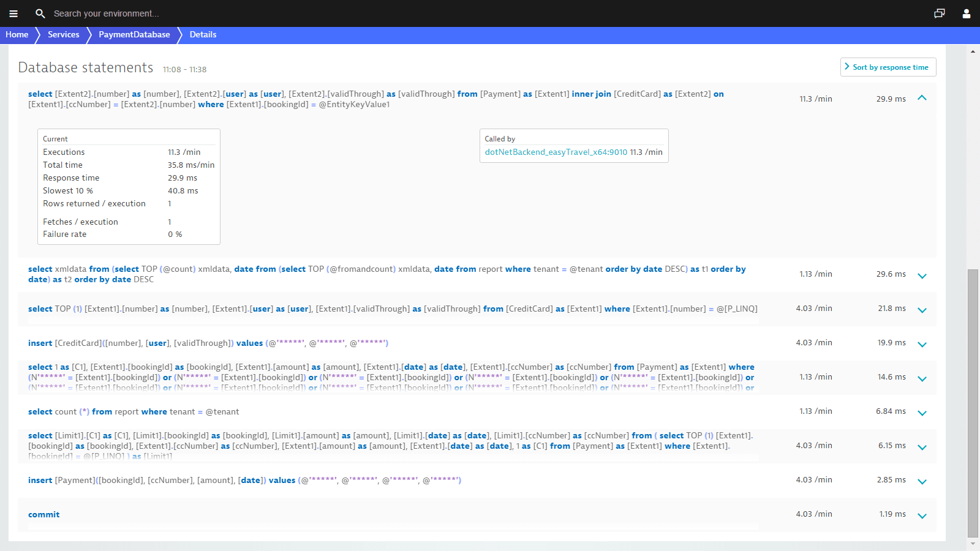Viewport: 980px width, 551px height.
Task: Expand the insert CreditCard statement row
Action: (922, 344)
